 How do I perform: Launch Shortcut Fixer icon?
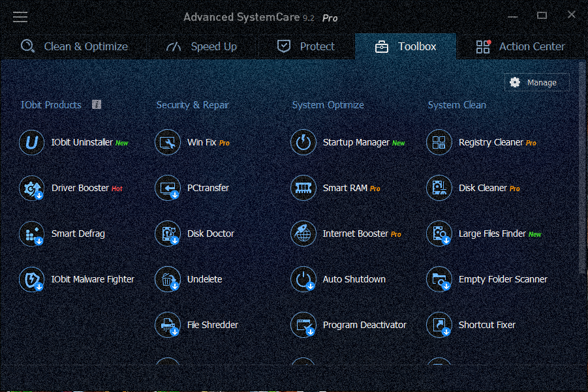click(x=439, y=325)
